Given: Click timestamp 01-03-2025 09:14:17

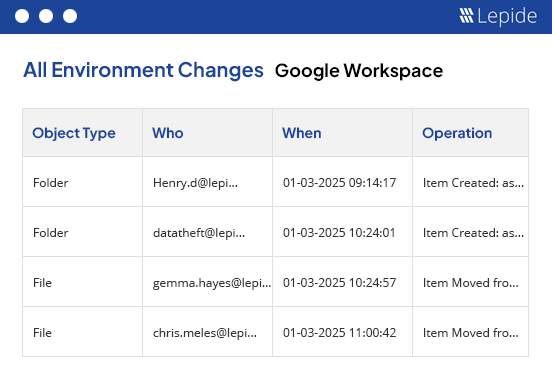Looking at the screenshot, I should pos(339,183).
